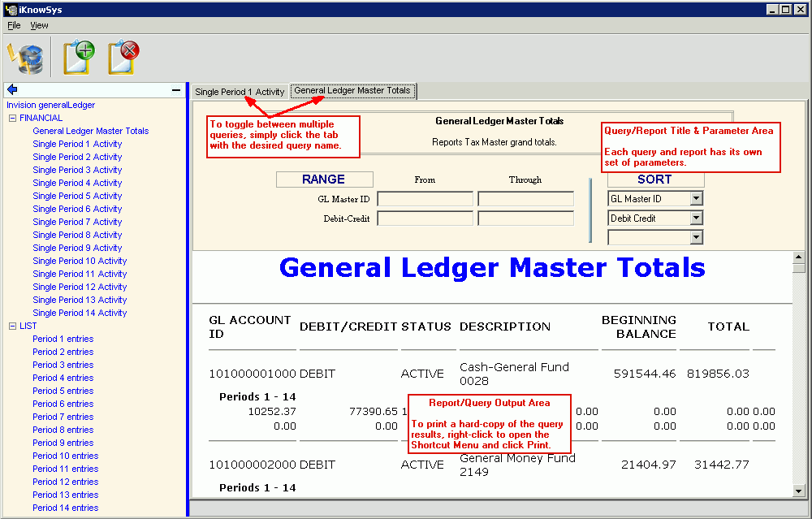Collapse the FINANCIAL tree node

pos(12,118)
